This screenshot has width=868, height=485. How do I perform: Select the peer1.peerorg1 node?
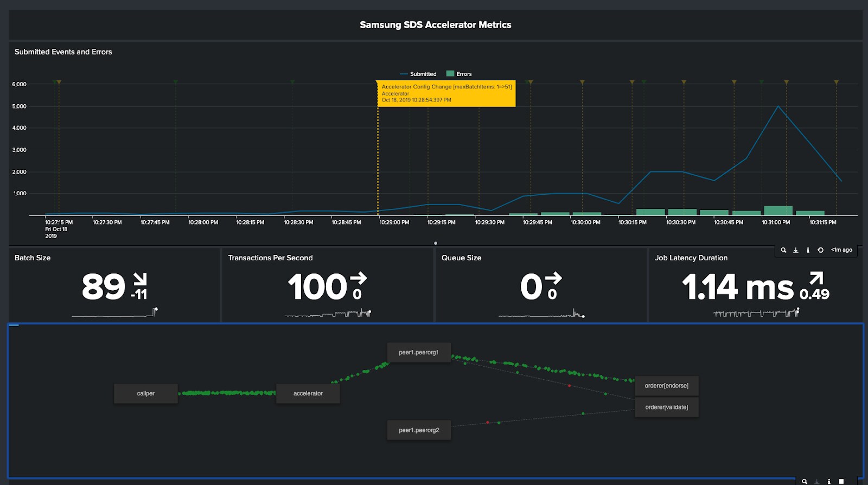coord(419,353)
